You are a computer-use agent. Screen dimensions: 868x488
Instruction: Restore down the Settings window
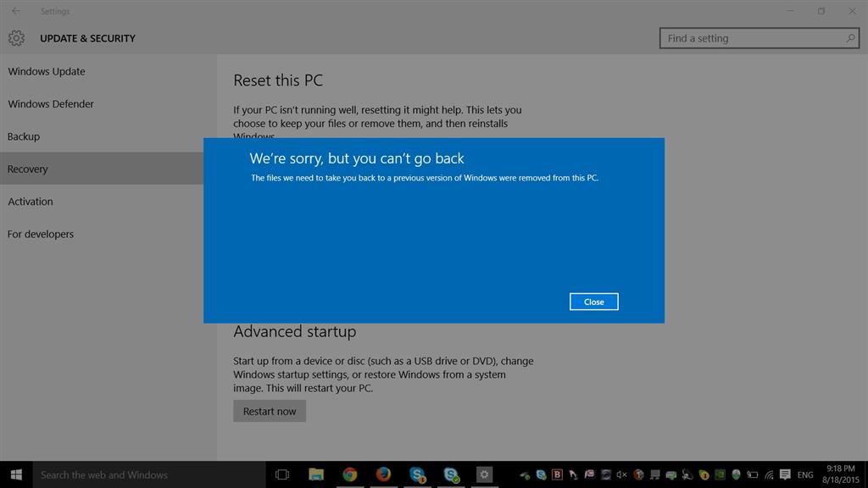pos(821,11)
